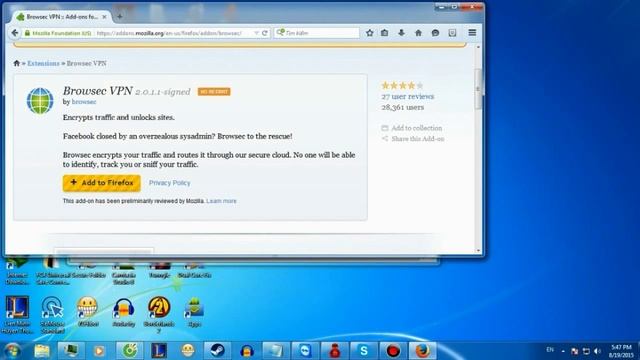Open the Extensions breadcrumb link
The width and height of the screenshot is (640, 360).
[x=43, y=63]
